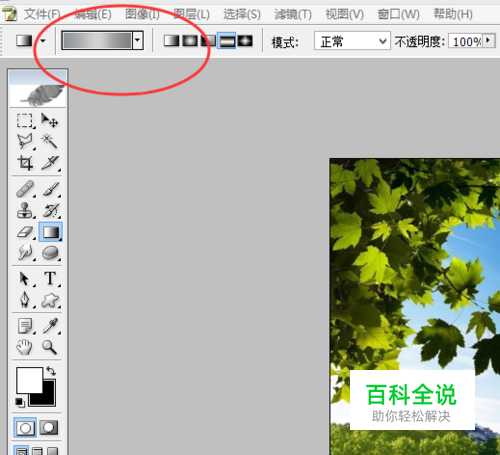This screenshot has height=455, width=500.
Task: Click the Gradient tool in toolbox
Action: (x=51, y=232)
